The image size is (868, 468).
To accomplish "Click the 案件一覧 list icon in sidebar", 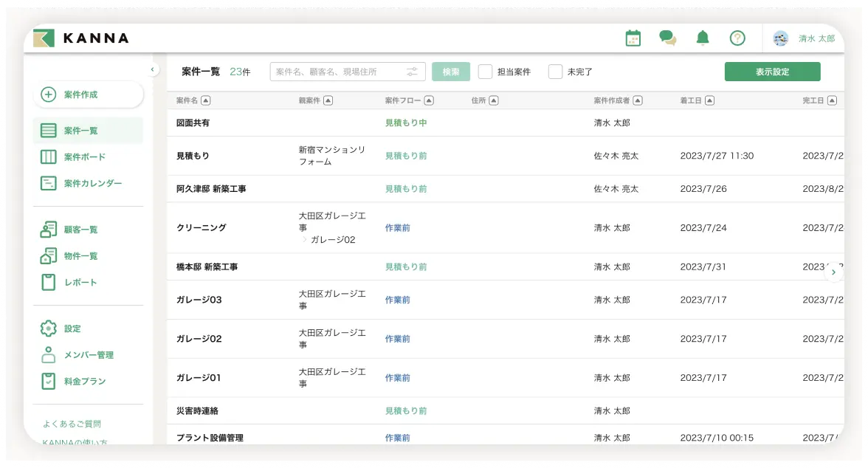I will point(48,131).
